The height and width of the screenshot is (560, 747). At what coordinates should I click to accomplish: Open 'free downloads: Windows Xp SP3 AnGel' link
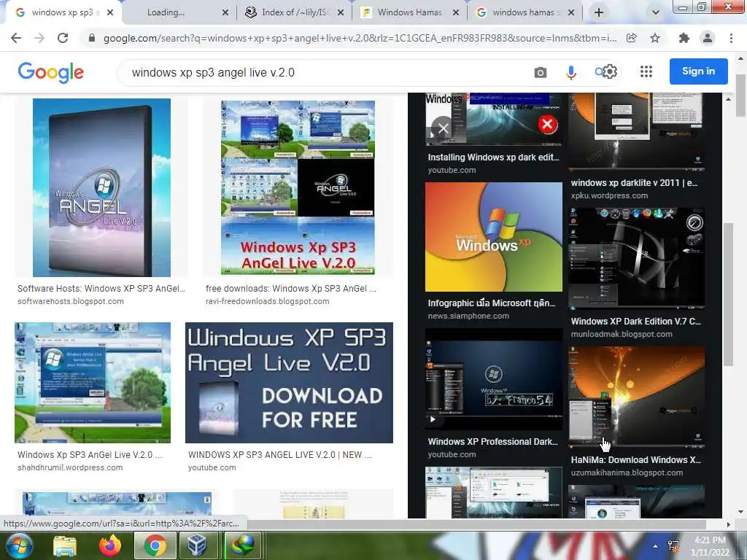point(290,289)
